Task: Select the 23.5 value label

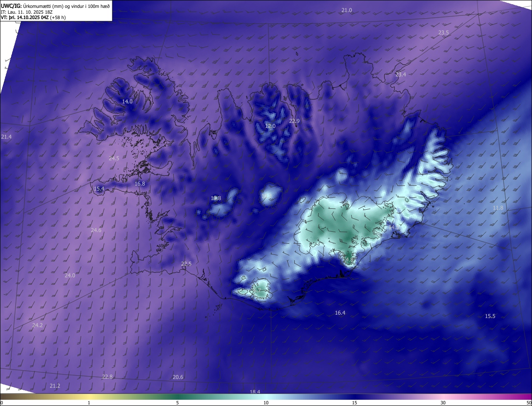Action: pos(443,32)
